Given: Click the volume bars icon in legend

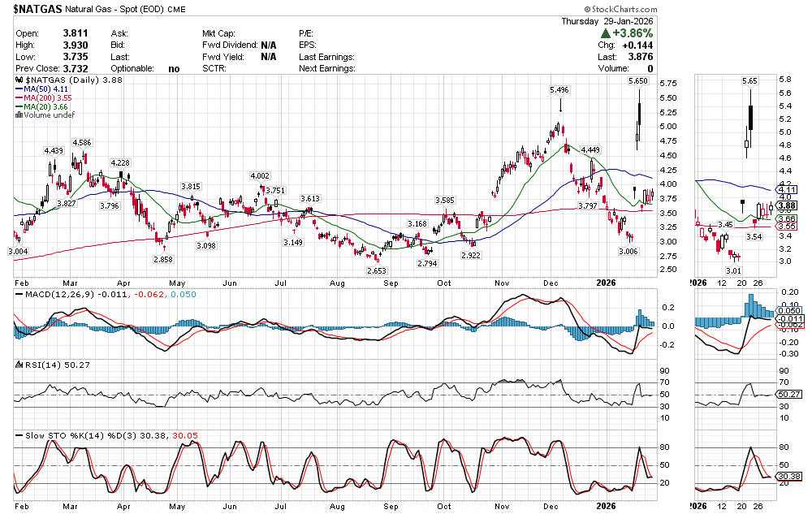Looking at the screenshot, I should pos(19,115).
